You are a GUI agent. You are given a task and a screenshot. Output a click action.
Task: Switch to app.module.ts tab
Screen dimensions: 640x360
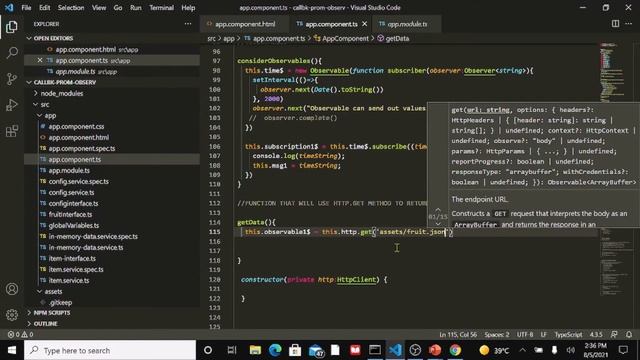(407, 24)
